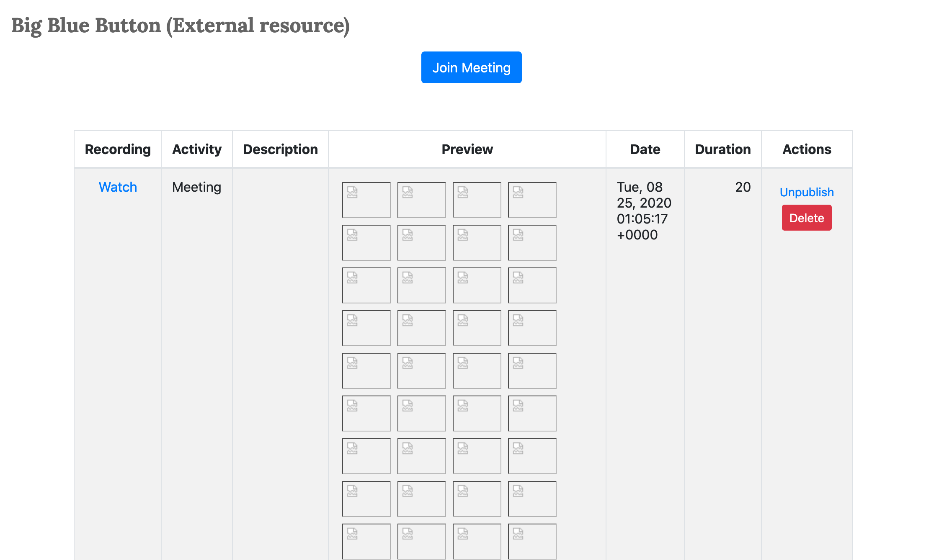Click the Duration column header
The height and width of the screenshot is (560, 939).
(722, 149)
